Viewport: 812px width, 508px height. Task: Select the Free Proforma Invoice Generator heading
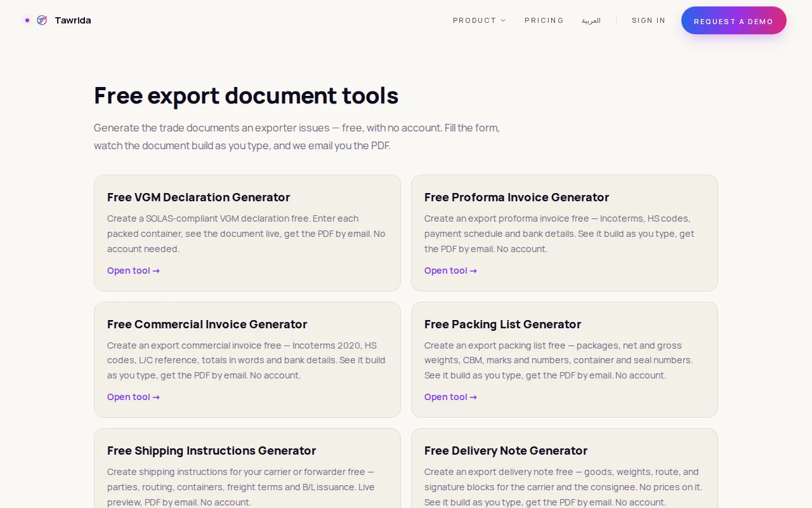tap(516, 197)
